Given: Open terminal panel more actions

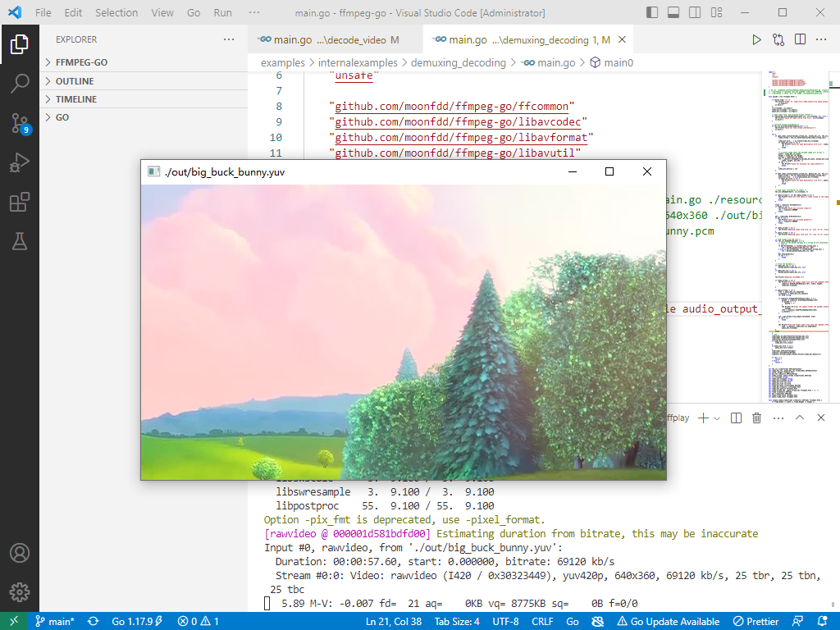Looking at the screenshot, I should click(778, 418).
